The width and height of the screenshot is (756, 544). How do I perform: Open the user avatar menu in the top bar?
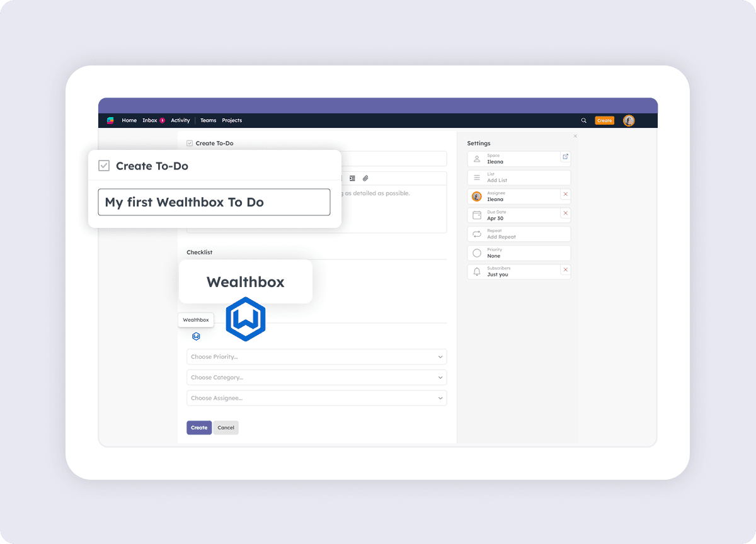(x=629, y=120)
